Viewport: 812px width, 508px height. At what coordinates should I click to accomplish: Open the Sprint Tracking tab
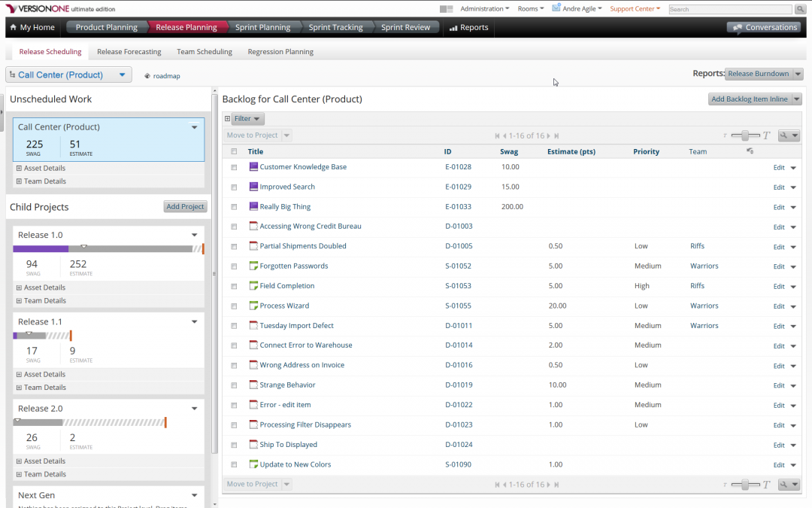(x=335, y=28)
